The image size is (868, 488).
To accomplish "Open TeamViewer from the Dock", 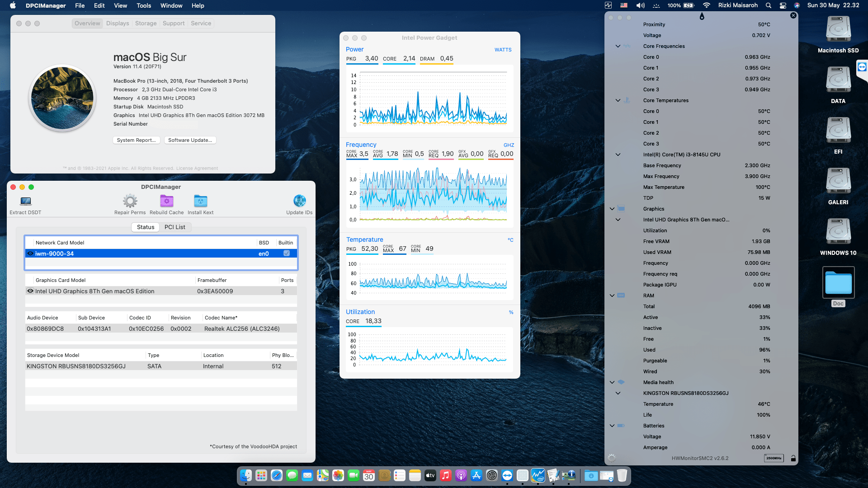I will [507, 475].
